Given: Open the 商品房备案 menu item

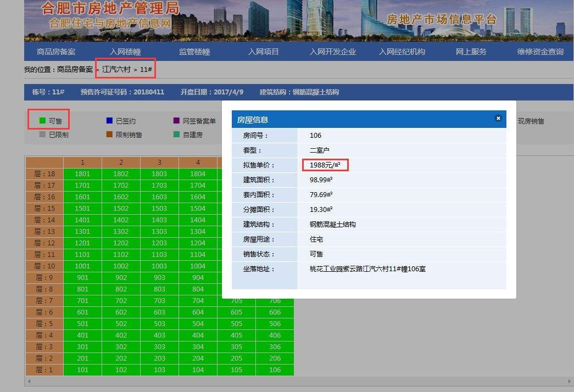Looking at the screenshot, I should (x=56, y=52).
